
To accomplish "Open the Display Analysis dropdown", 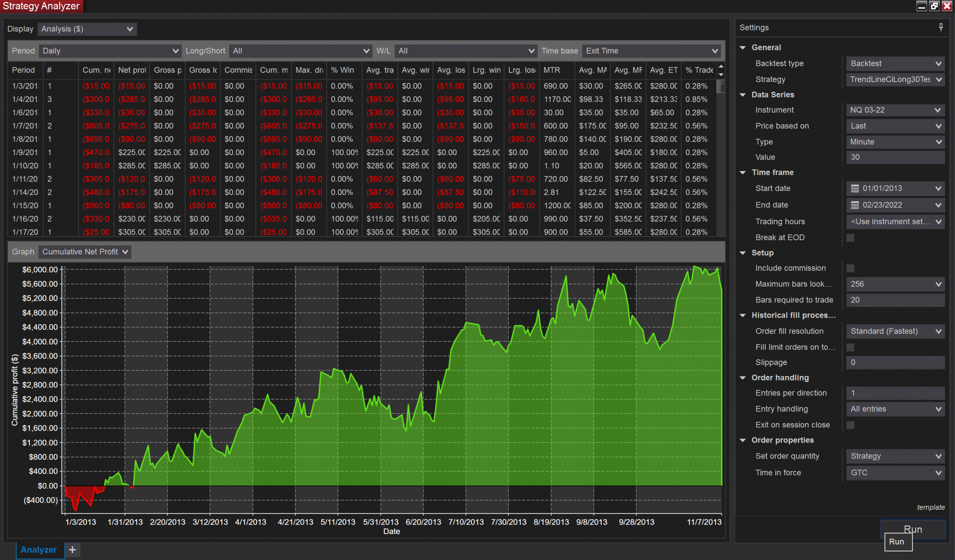I will (87, 29).
